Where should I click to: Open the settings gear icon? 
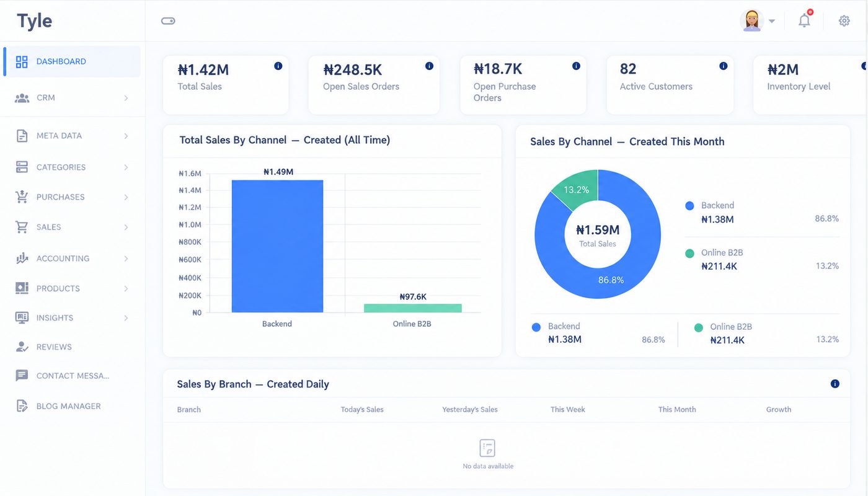[x=844, y=20]
